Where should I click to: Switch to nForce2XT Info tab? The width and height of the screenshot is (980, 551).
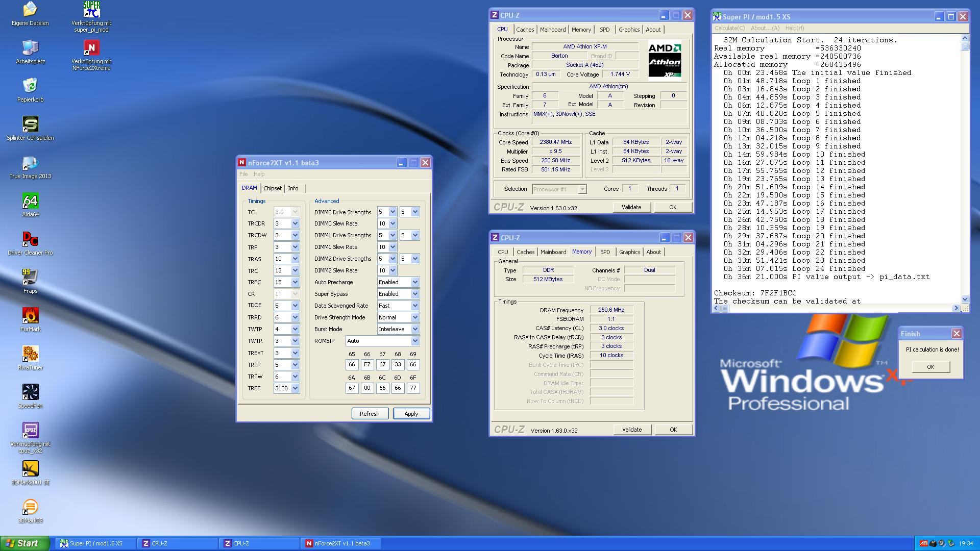tap(293, 188)
